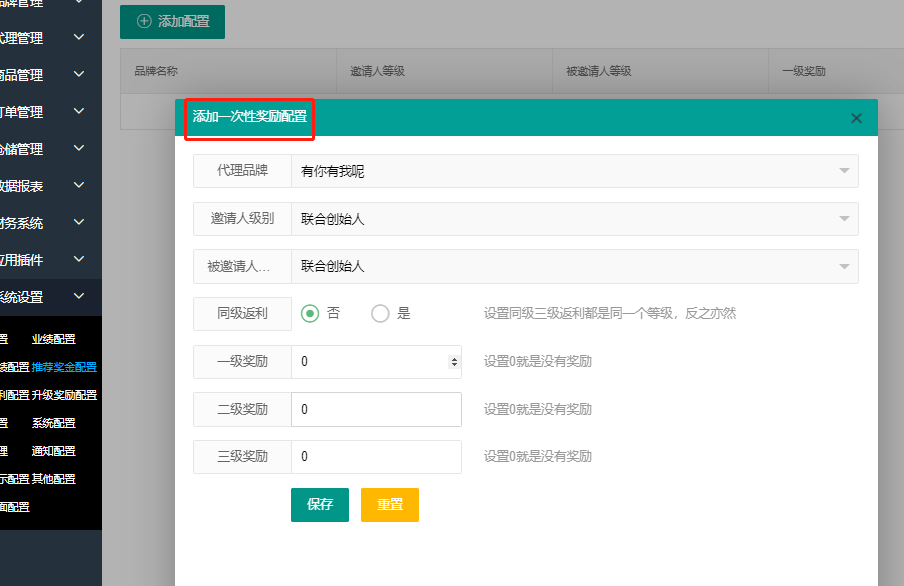Click the 一级奖励 number stepper arrows
Screen dimensions: 904x586
tap(455, 362)
